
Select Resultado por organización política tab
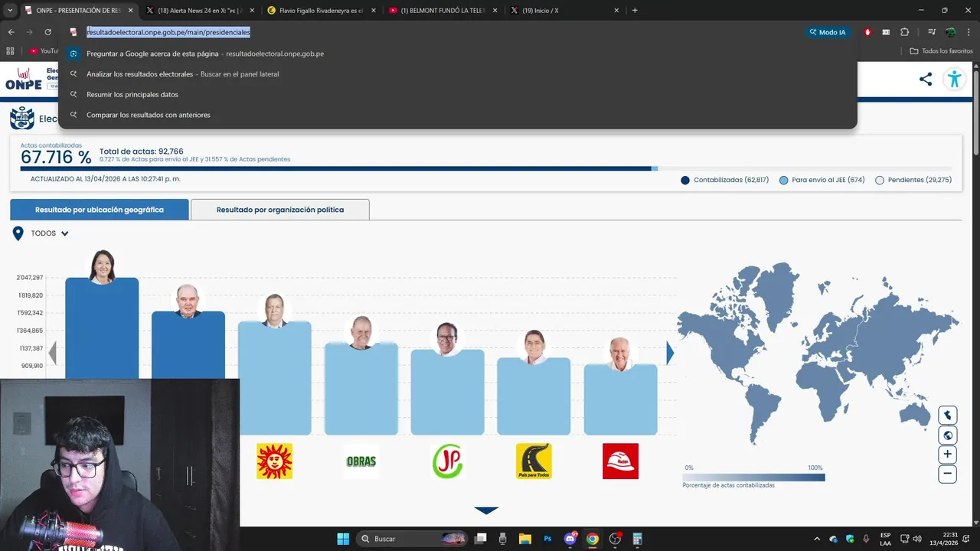[x=280, y=210]
